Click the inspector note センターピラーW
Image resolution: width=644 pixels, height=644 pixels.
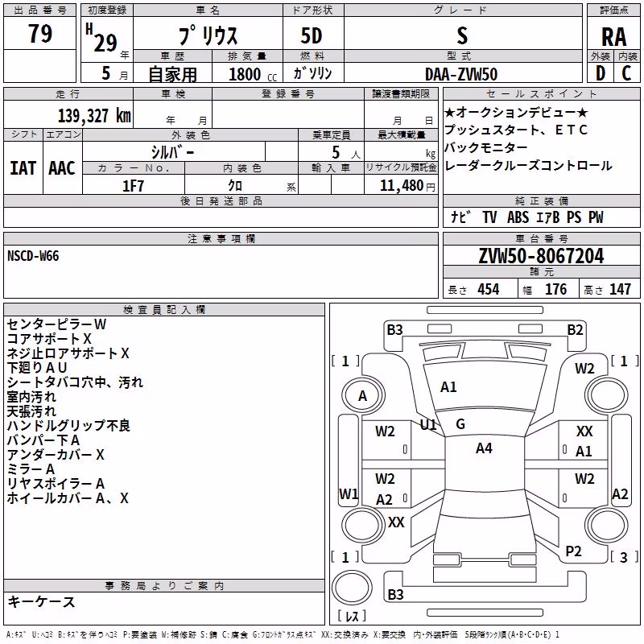point(56,324)
